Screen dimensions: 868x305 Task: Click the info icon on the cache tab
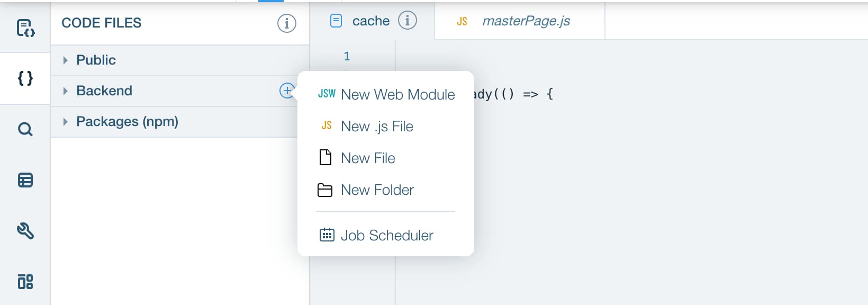click(x=408, y=21)
